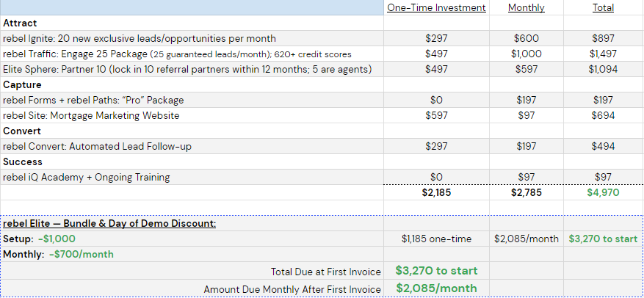Click the Total column header
This screenshot has height=298, width=644.
(x=603, y=8)
